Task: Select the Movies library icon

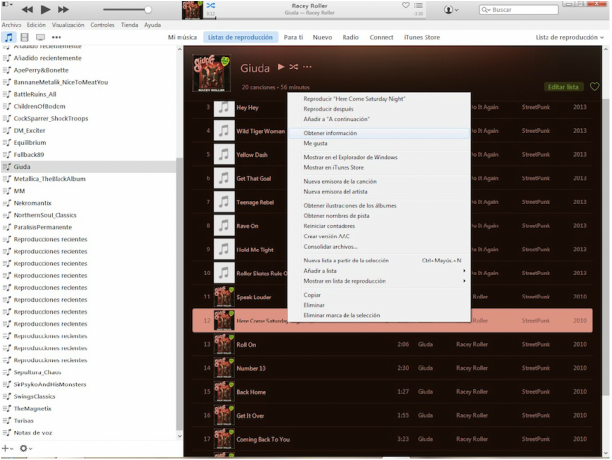Action: pyautogui.click(x=25, y=37)
